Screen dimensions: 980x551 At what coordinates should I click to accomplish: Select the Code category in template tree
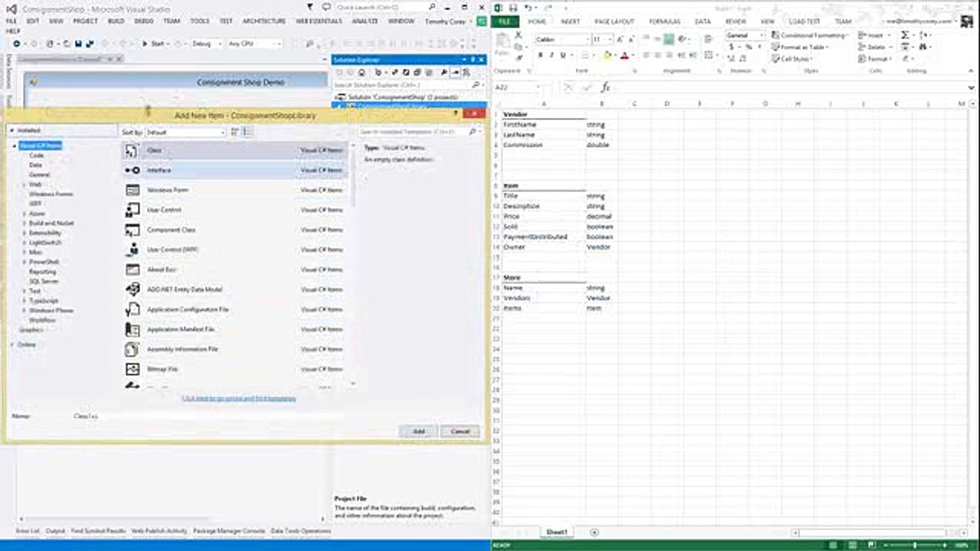click(36, 155)
